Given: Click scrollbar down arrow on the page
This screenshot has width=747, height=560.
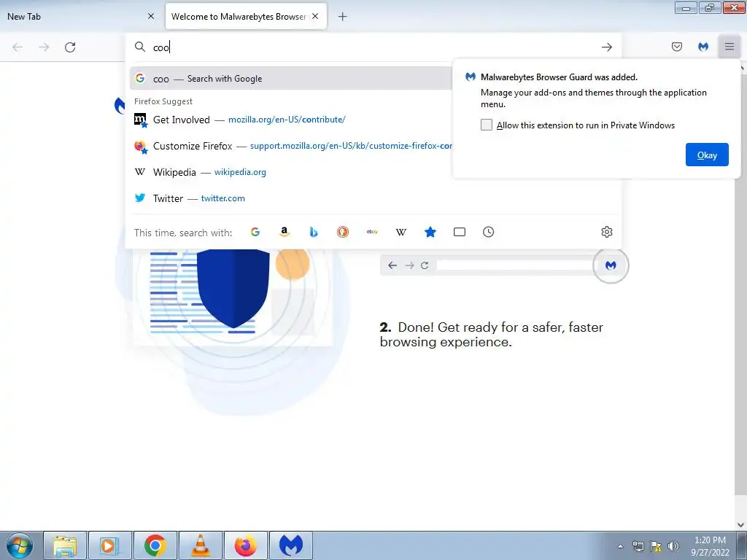Looking at the screenshot, I should tap(741, 525).
